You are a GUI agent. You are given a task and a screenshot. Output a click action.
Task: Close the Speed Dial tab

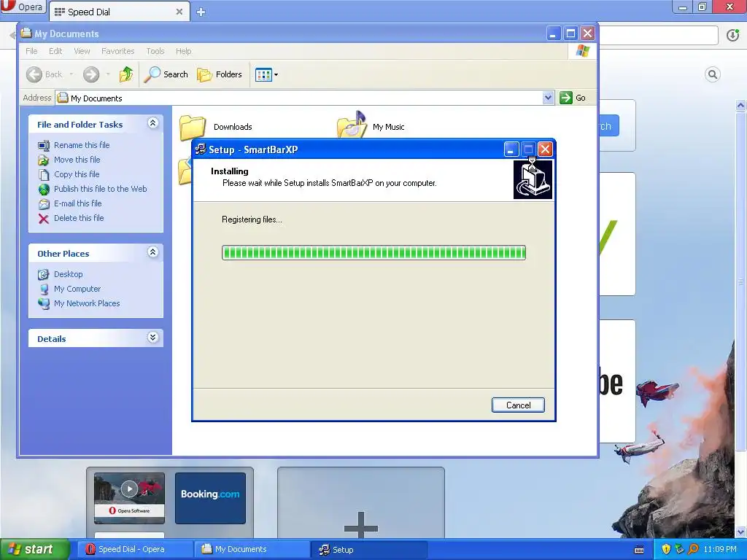point(179,12)
